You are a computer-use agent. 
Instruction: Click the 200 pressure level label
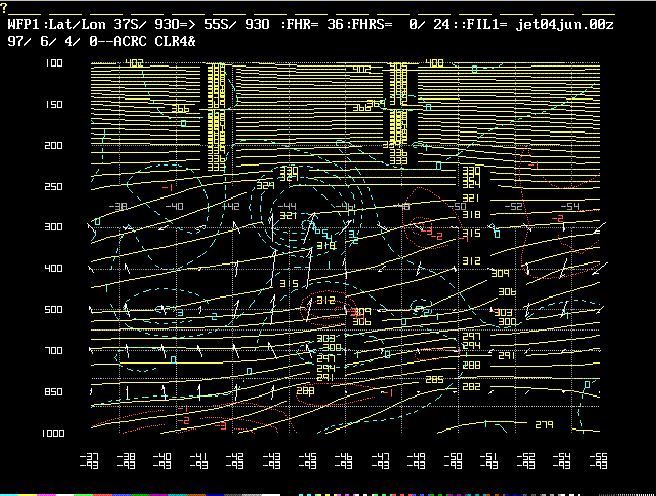coord(54,146)
